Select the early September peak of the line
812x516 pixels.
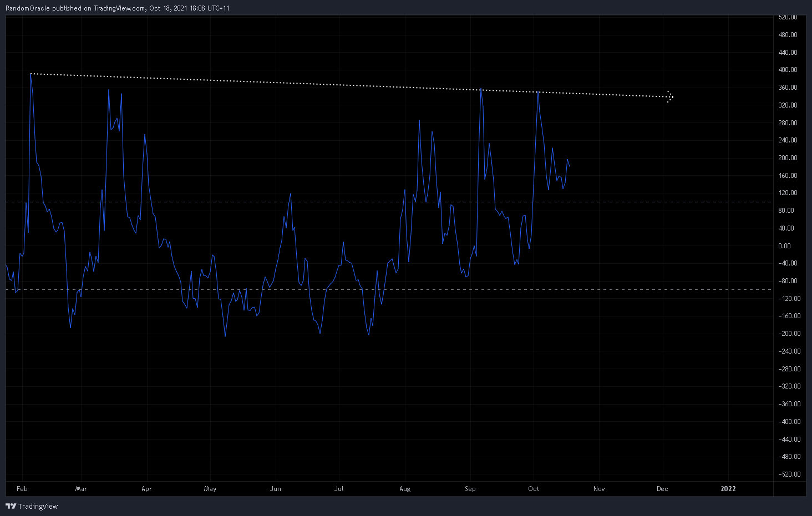coord(481,90)
